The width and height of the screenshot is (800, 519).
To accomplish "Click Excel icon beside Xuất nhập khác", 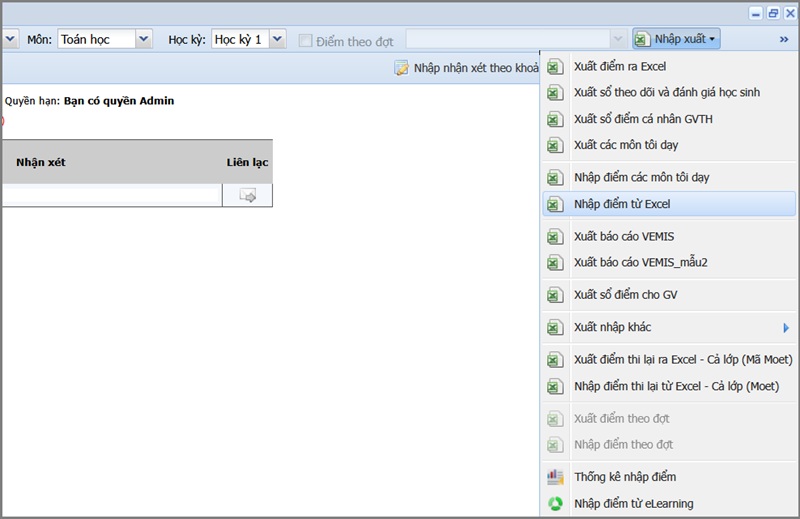I will [x=555, y=328].
